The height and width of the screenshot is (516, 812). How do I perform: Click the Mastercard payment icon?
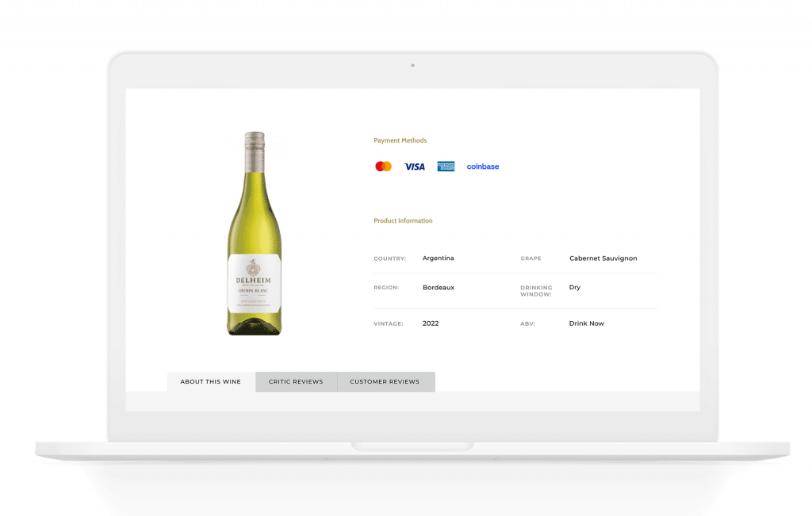click(x=383, y=166)
